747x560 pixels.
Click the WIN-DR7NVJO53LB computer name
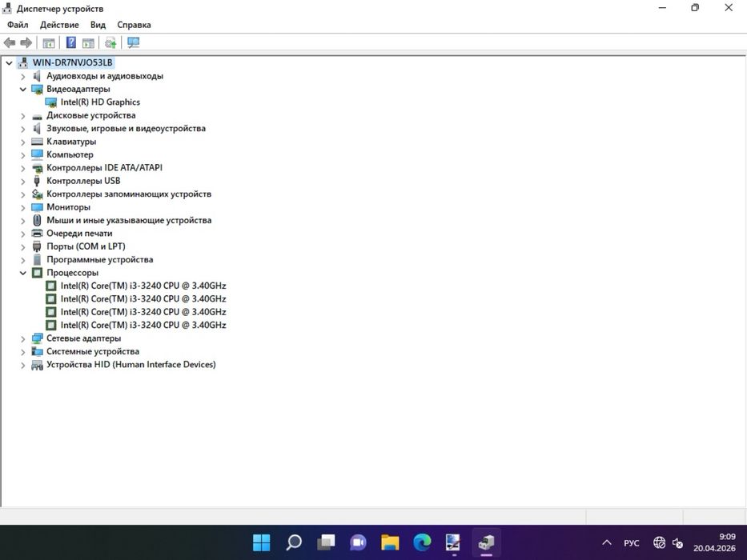[72, 63]
